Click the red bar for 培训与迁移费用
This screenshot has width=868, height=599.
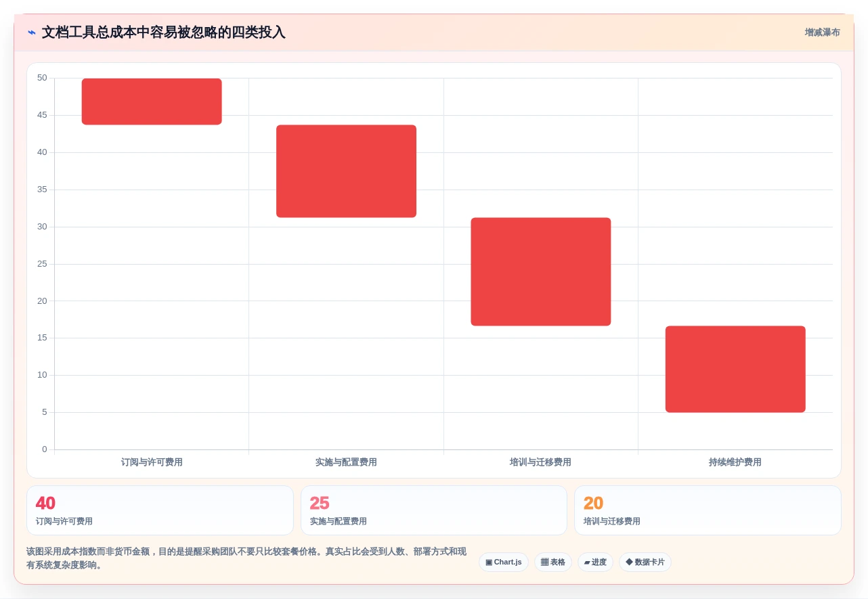click(541, 272)
